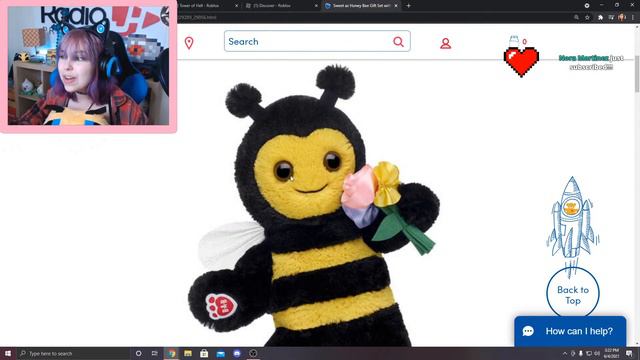Open the browser extensions puzzle icon

pos(600,18)
